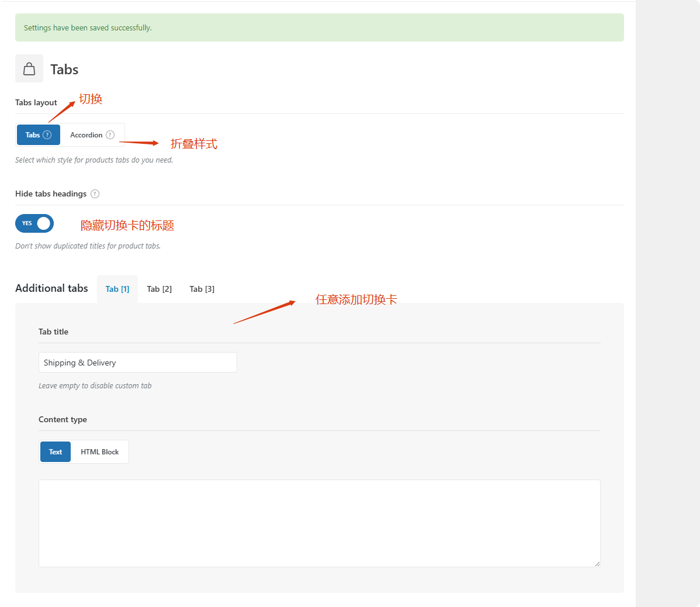700x607 pixels.
Task: Open help tooltip for Hide tabs headings
Action: (x=95, y=194)
